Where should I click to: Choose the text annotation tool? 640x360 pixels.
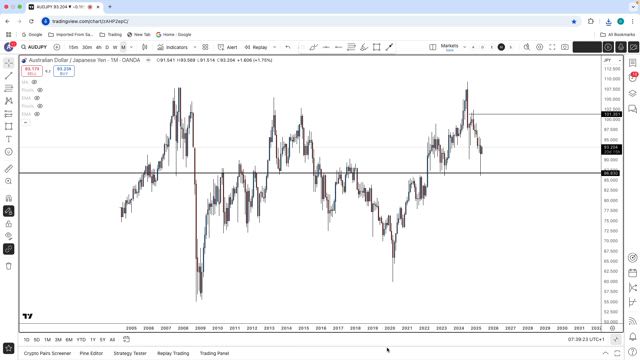(x=9, y=139)
